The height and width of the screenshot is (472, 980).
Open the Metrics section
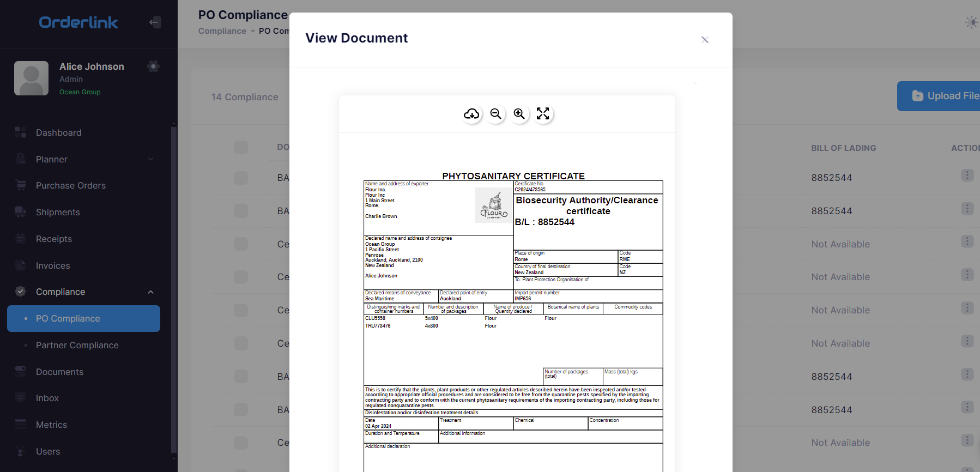[x=51, y=425]
